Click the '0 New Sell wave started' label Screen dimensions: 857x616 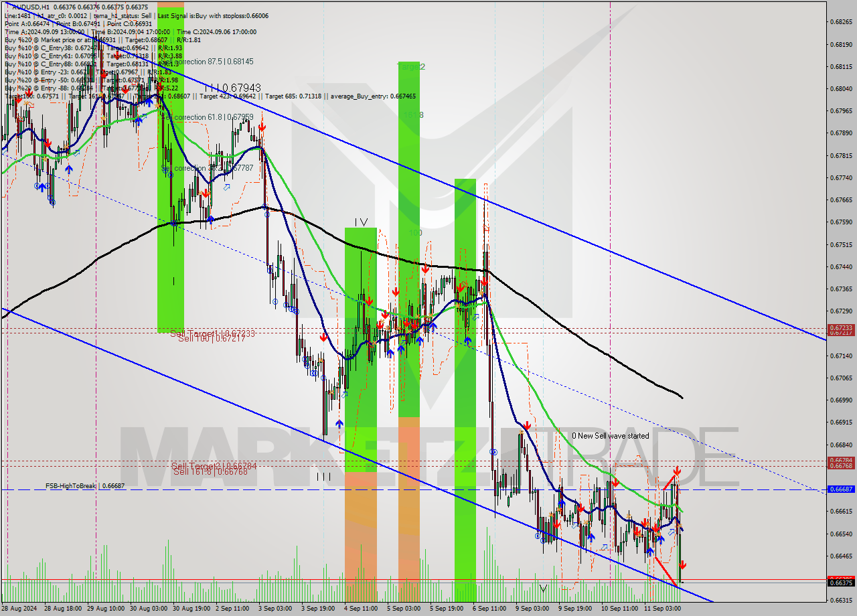pos(610,436)
